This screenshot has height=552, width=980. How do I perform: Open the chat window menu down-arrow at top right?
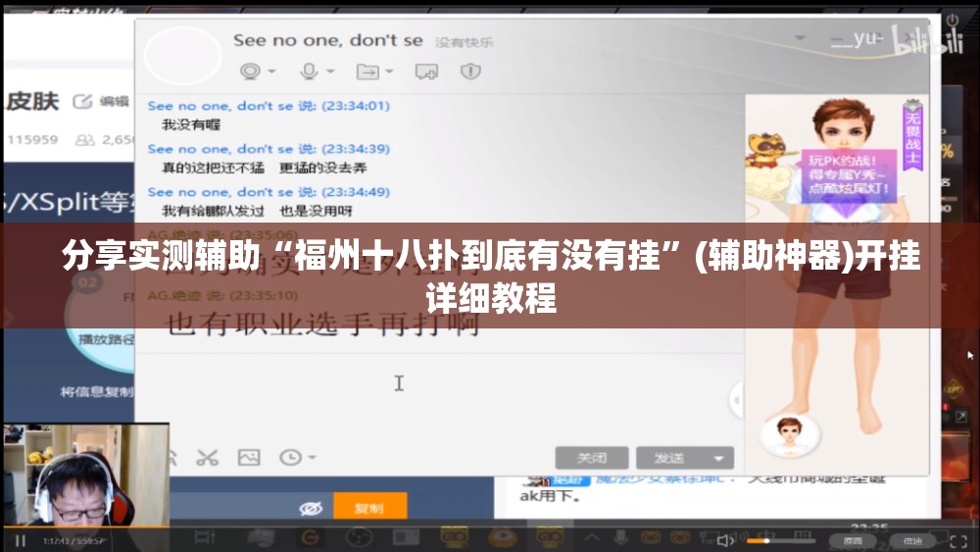tap(800, 38)
